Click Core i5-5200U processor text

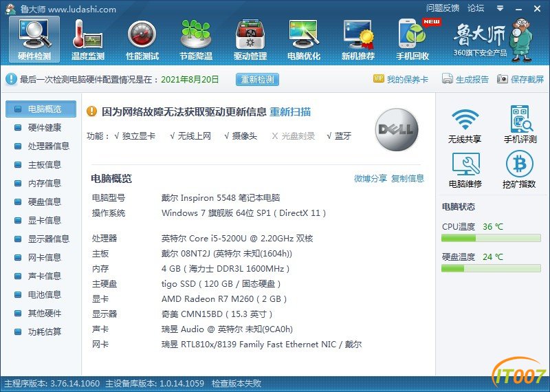237,239
